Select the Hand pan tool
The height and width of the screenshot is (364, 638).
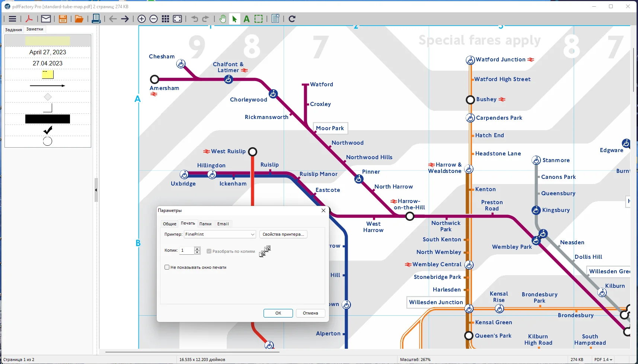[x=223, y=19]
